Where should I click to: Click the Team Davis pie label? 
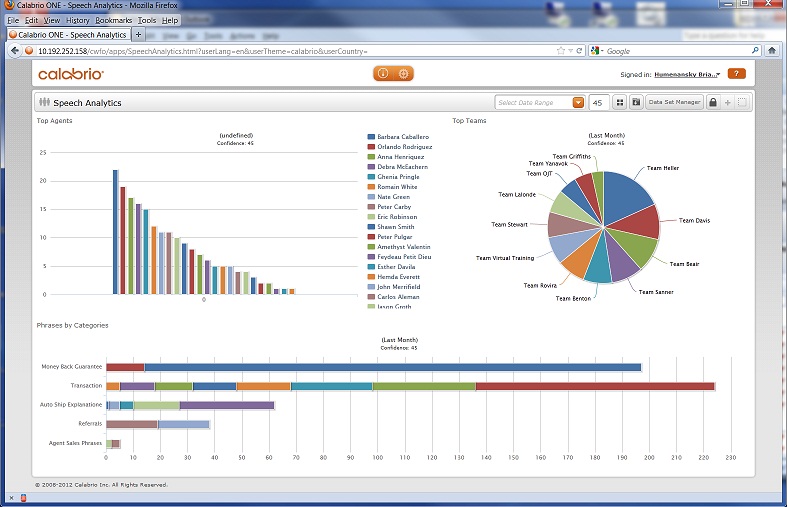click(694, 220)
